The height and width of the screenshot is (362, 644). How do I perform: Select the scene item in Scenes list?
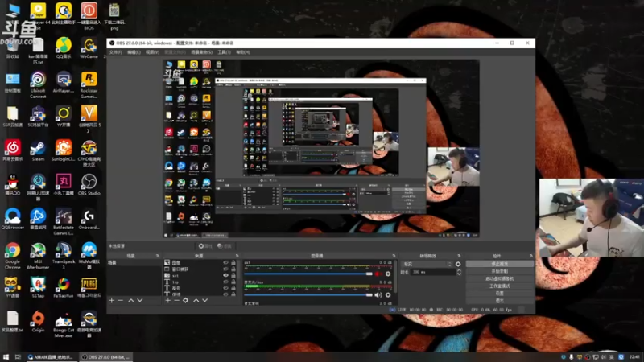pyautogui.click(x=134, y=263)
